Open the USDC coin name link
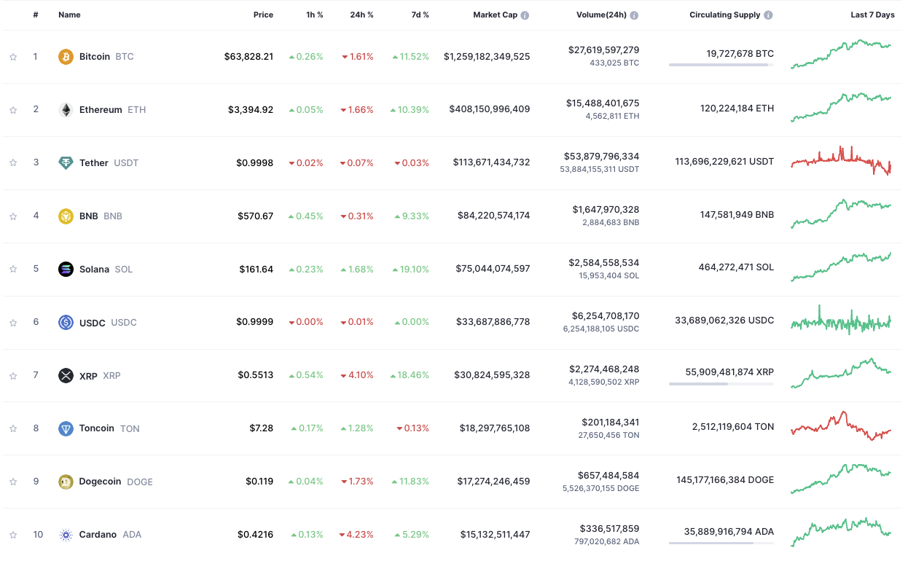This screenshot has height=561, width=924. (x=93, y=323)
